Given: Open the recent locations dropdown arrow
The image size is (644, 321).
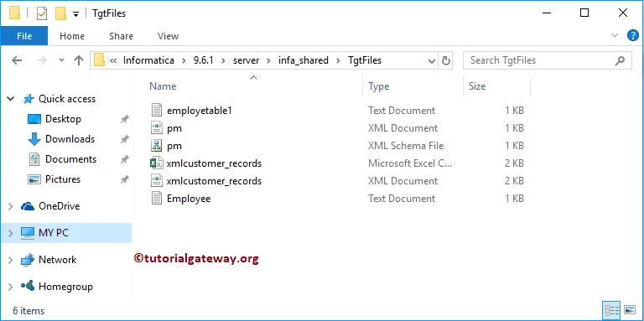Looking at the screenshot, I should 61,60.
